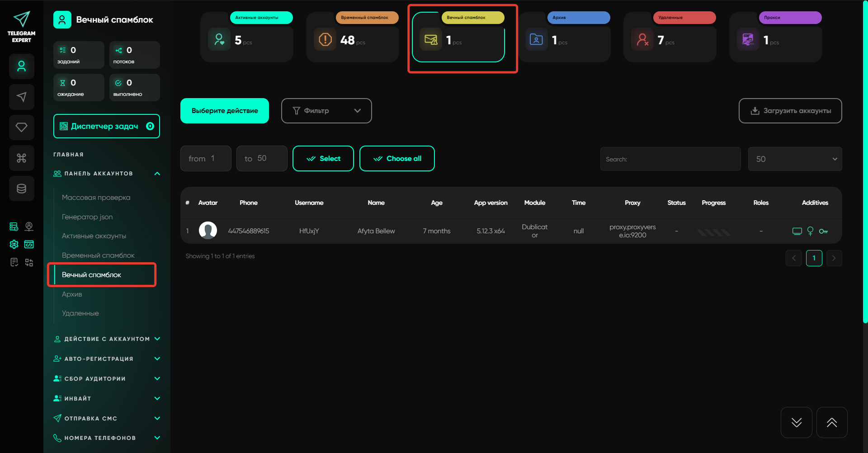Click the gender symbol icon in Additives

click(x=810, y=231)
